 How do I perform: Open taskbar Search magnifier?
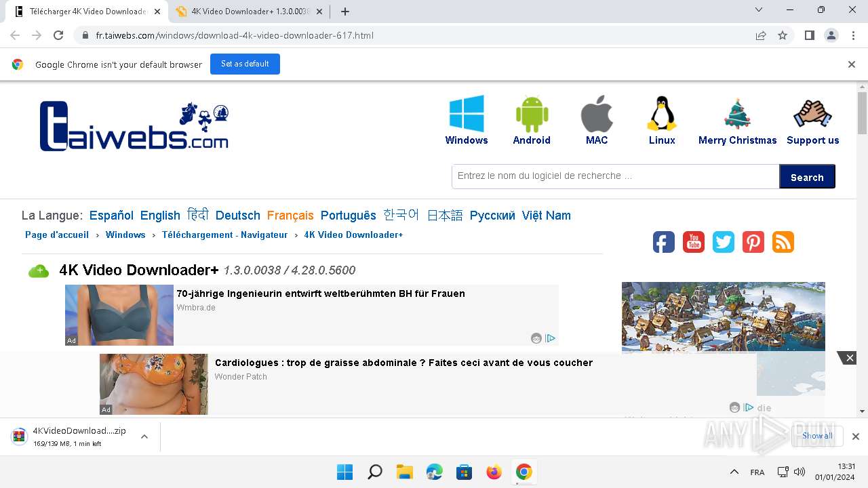click(x=375, y=472)
